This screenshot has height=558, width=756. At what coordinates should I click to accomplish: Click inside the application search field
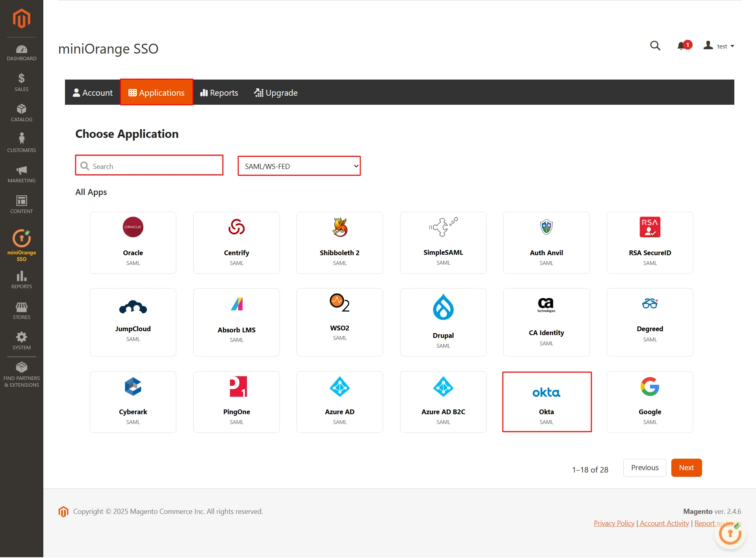coord(149,166)
